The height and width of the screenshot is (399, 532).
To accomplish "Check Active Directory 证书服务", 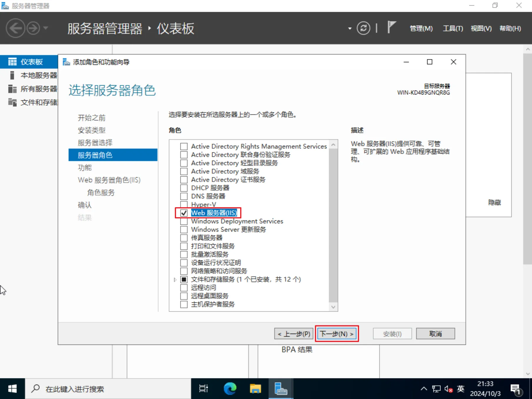I will click(184, 179).
